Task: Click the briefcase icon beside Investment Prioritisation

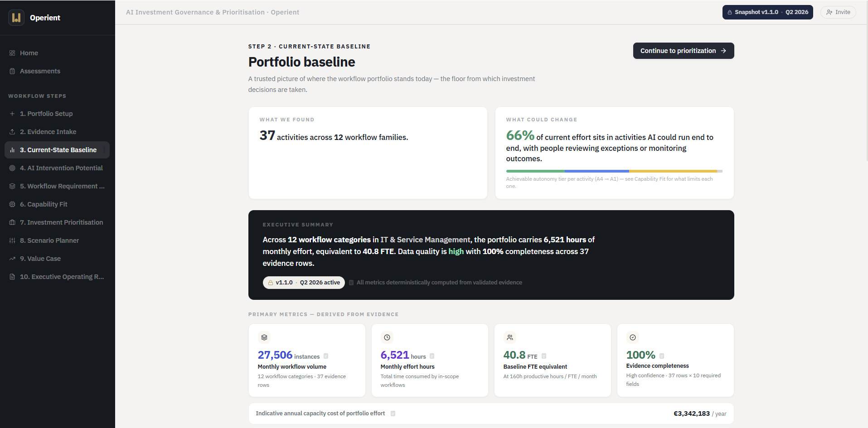Action: pos(12,222)
